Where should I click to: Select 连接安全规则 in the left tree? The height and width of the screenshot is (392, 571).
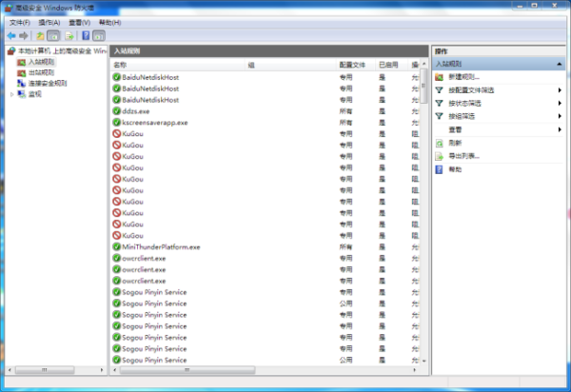(x=48, y=84)
